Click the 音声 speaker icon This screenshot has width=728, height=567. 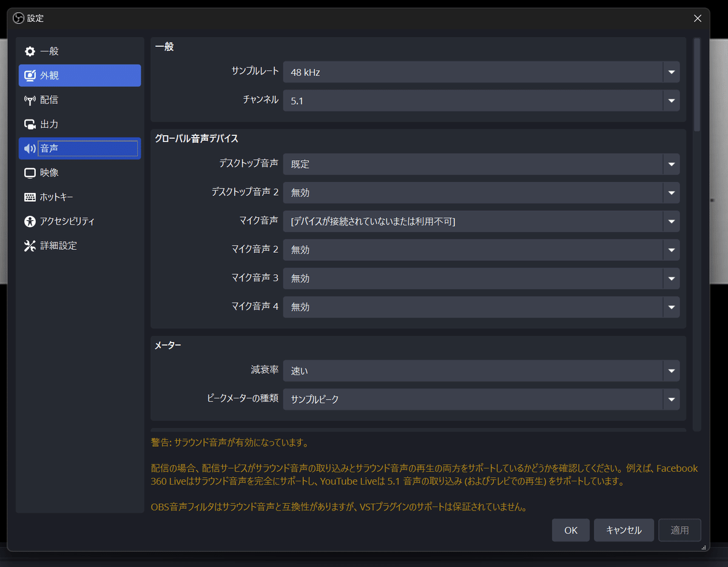tap(30, 149)
